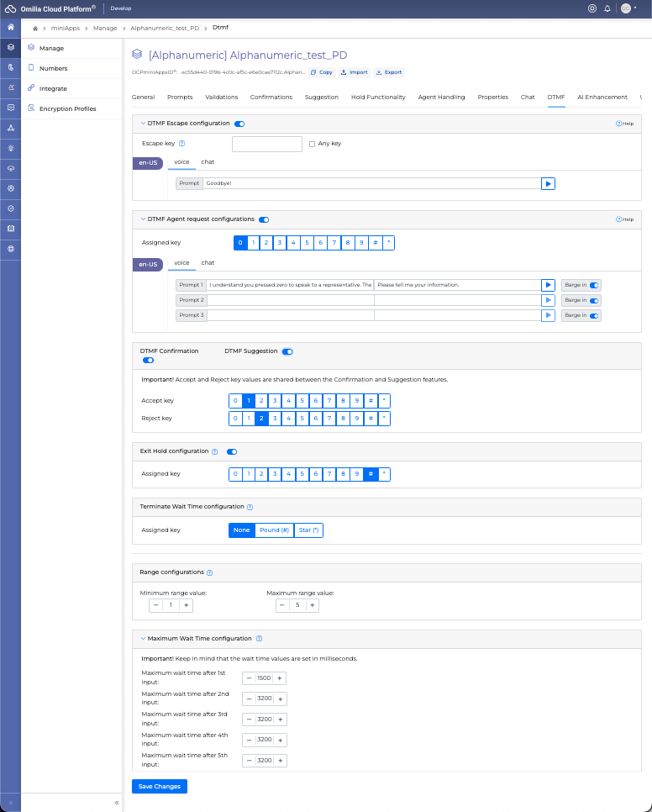Open the Hold Functionality tab

pos(378,98)
